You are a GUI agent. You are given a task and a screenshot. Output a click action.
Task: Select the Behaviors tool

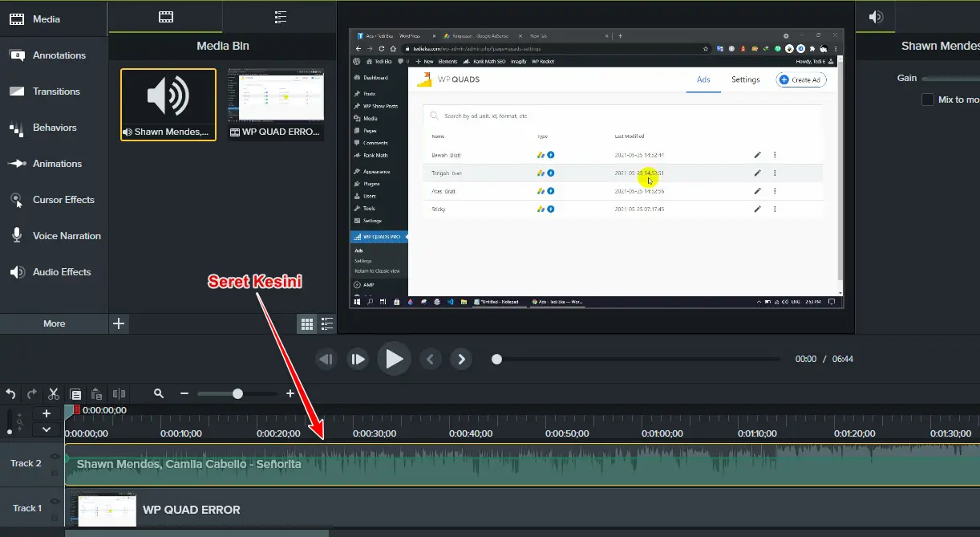pos(54,128)
